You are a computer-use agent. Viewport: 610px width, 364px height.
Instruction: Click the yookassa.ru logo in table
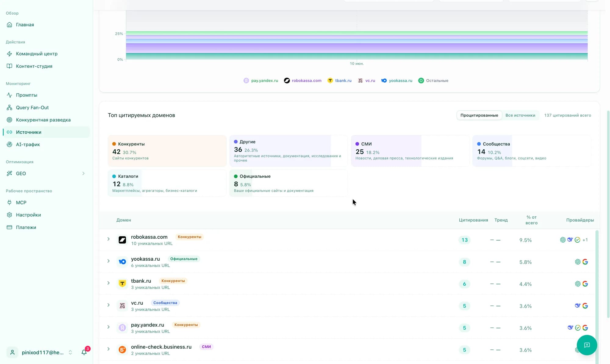pos(122,262)
